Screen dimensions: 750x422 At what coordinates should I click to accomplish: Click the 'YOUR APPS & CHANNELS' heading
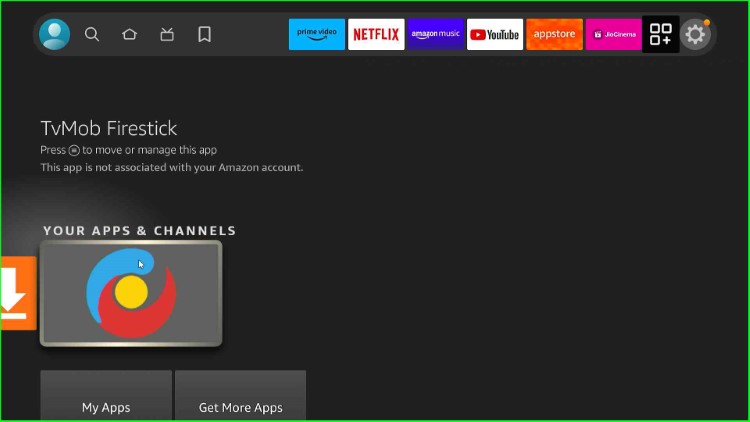(x=140, y=231)
